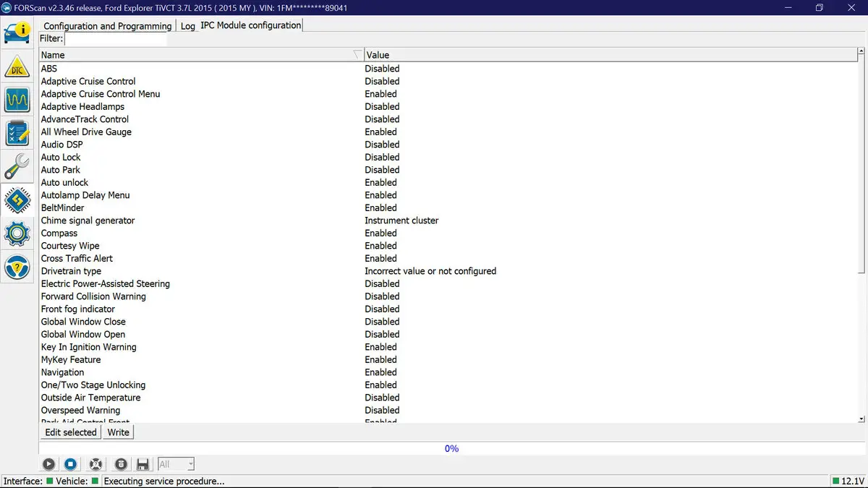Click the trash bin delete icon
The height and width of the screenshot is (488, 868).
(122, 464)
